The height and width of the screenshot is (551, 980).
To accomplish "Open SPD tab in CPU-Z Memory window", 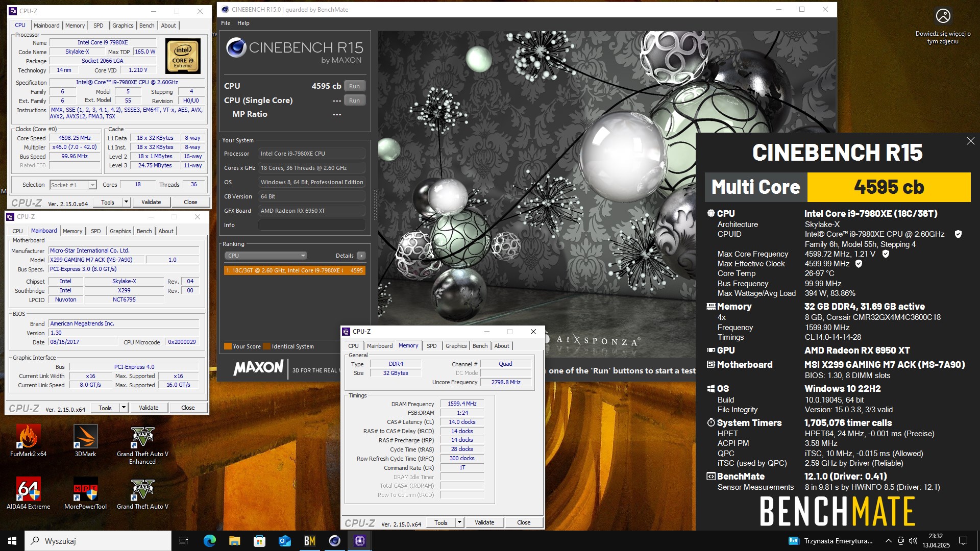I will (x=432, y=346).
